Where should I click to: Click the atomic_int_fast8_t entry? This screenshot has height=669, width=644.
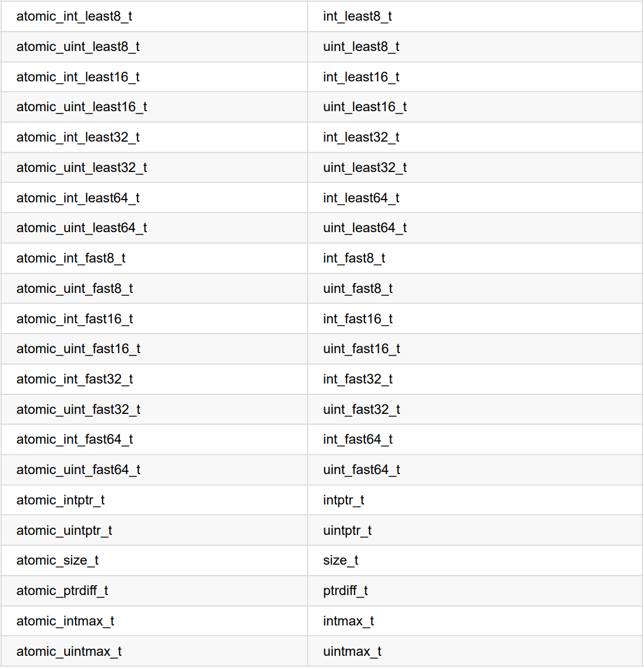(x=71, y=259)
